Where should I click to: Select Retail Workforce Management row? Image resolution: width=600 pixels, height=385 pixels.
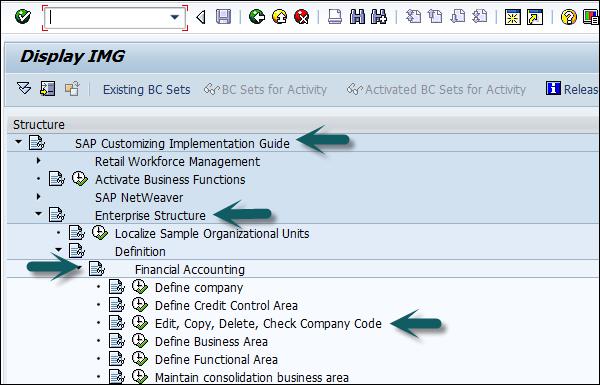pyautogui.click(x=177, y=162)
